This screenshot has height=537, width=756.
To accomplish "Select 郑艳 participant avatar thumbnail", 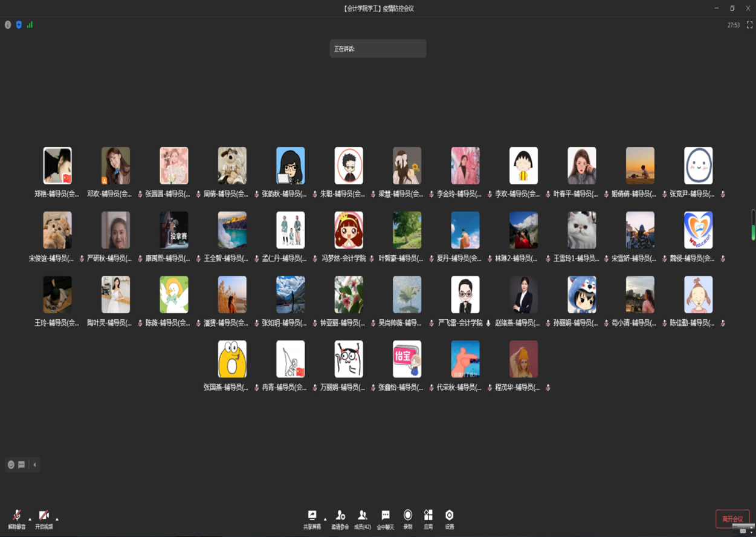I will (x=57, y=166).
